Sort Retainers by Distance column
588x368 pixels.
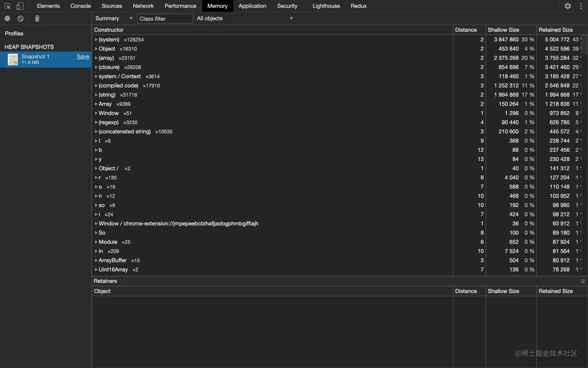(x=469, y=291)
